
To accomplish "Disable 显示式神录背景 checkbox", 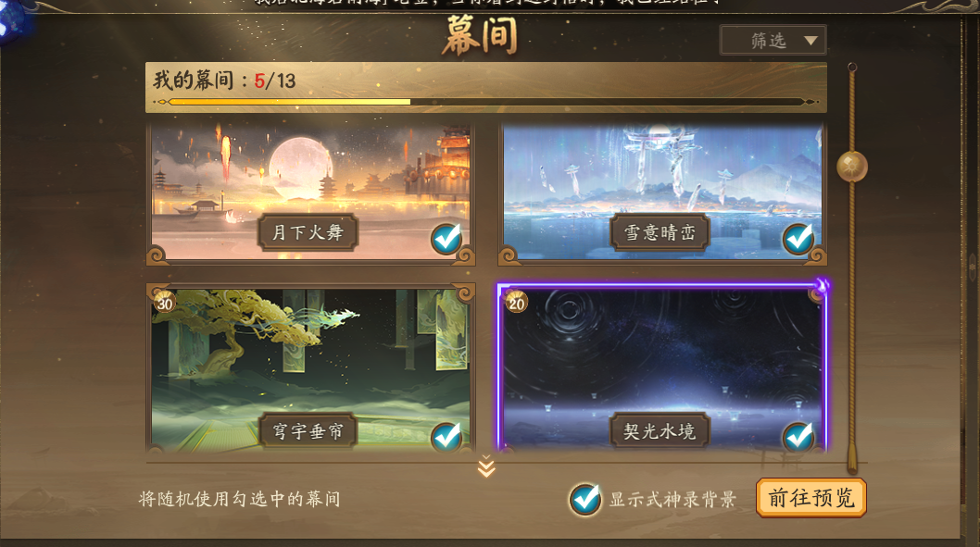I will click(585, 500).
